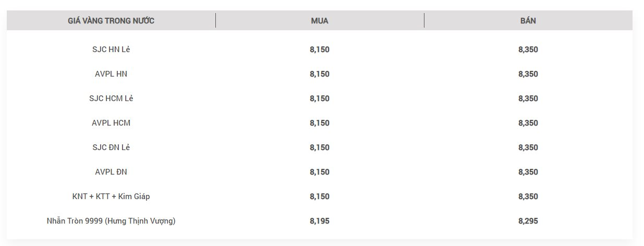Click the SJC HN Lẻ sell price 8,350

[x=528, y=50]
